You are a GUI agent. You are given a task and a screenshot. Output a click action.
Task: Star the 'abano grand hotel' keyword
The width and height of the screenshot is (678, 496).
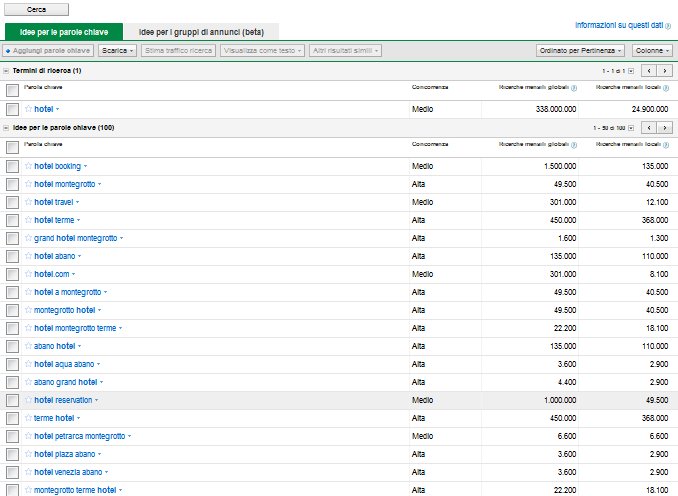tap(29, 382)
